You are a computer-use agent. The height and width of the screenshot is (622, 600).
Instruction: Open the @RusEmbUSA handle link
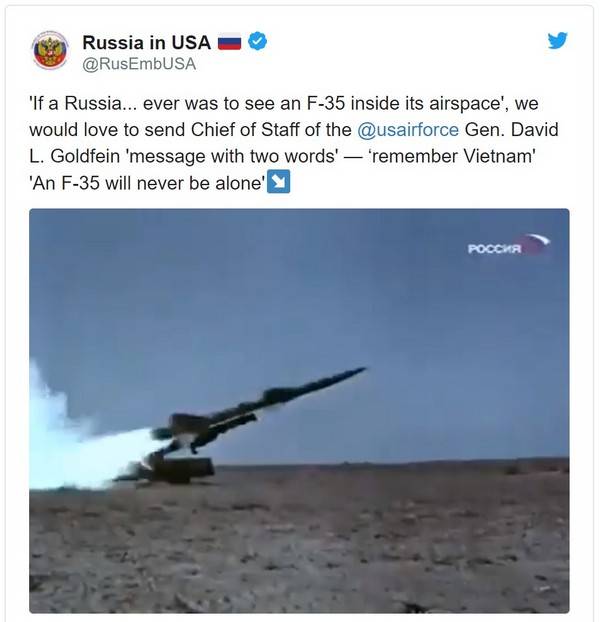pos(139,64)
